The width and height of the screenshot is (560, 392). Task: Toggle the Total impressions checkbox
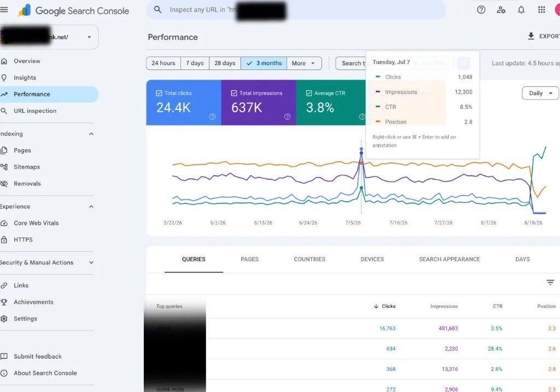click(x=234, y=93)
